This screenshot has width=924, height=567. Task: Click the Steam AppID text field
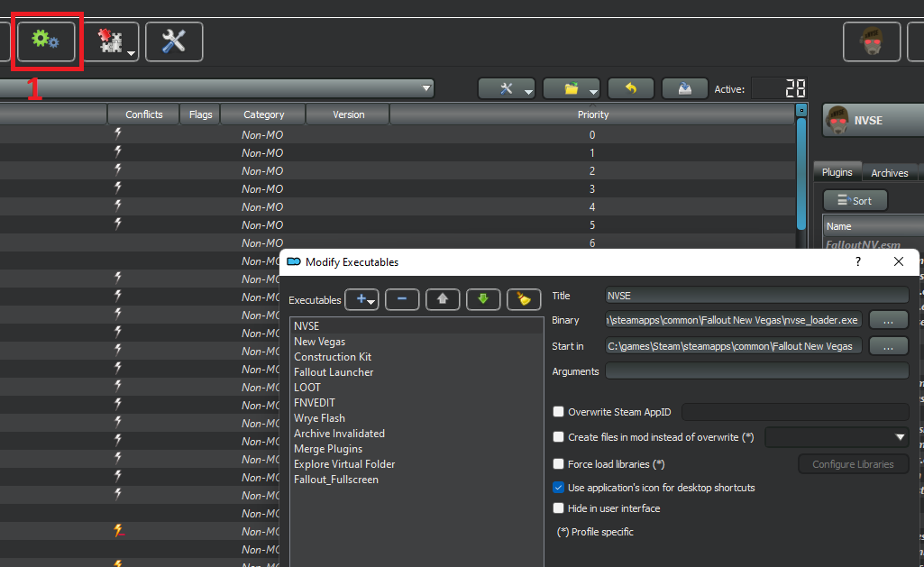point(795,412)
